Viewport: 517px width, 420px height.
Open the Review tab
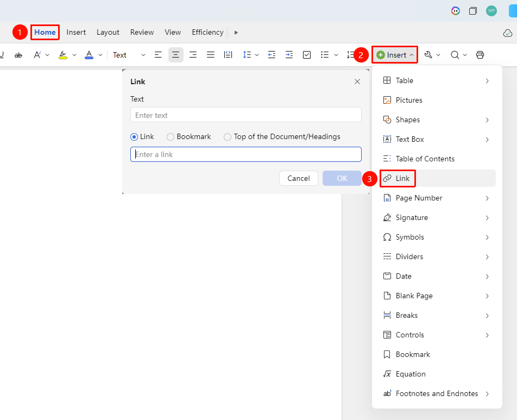point(142,33)
